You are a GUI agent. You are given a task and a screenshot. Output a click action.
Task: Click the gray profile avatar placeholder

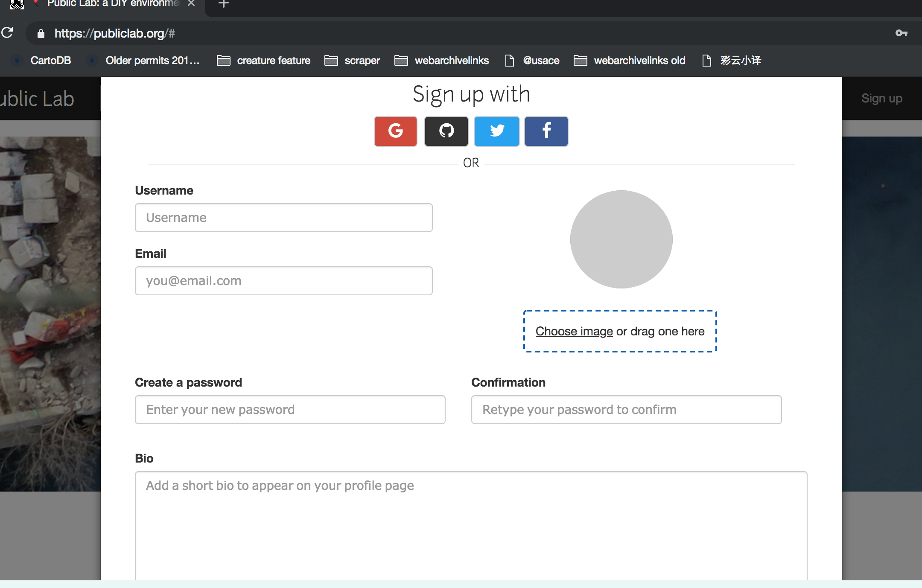pos(621,239)
